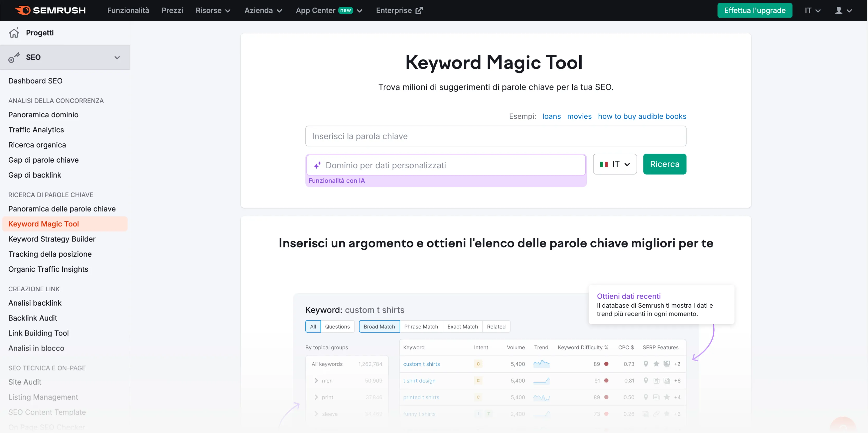Select example how to buy audible books
Screen dimensions: 868x433
coord(642,116)
